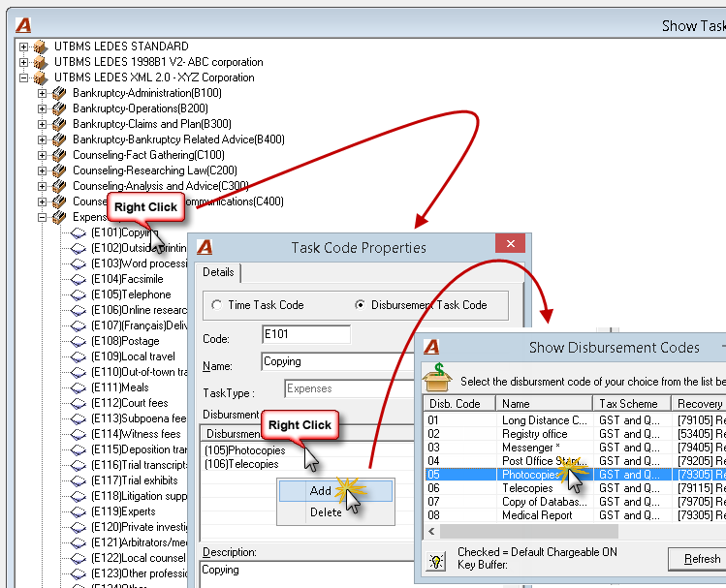
Task: Select the 02 Registry office row
Action: (x=575, y=434)
